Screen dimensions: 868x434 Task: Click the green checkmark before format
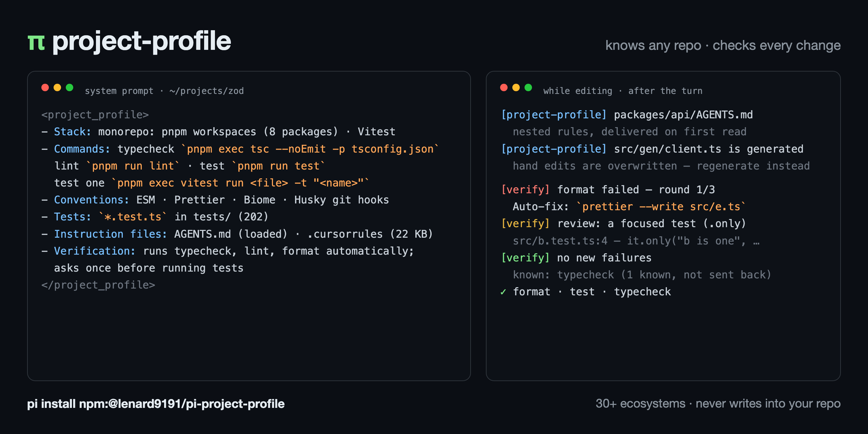(504, 292)
